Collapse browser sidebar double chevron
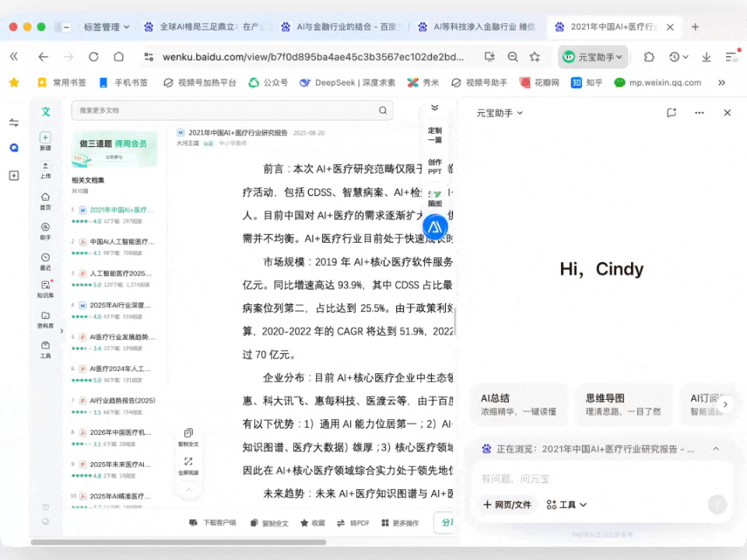 point(14,57)
